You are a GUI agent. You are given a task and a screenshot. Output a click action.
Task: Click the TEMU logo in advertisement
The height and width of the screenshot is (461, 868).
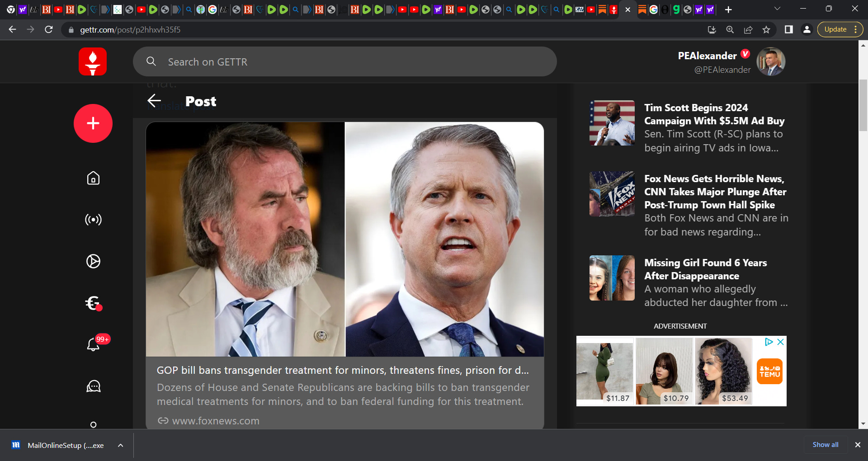tap(769, 372)
